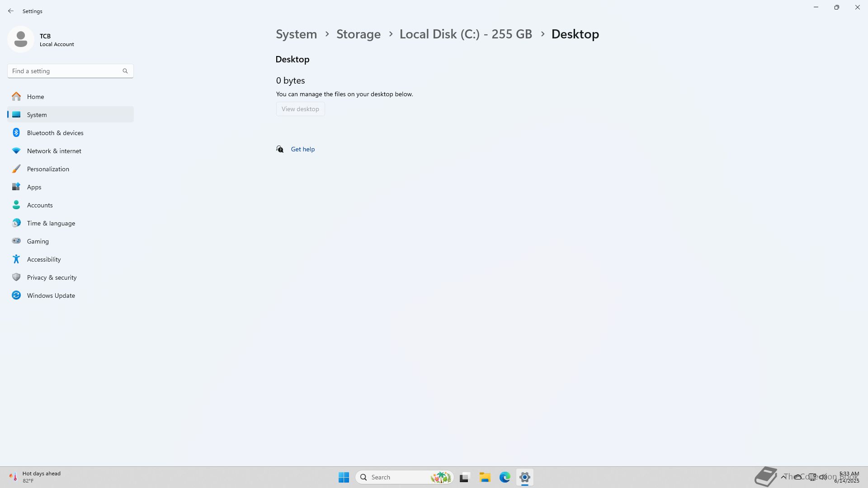Go back with the back arrow

point(11,11)
